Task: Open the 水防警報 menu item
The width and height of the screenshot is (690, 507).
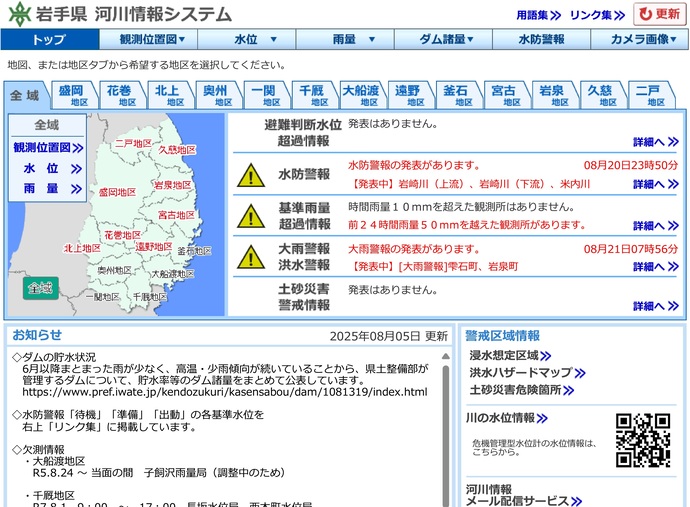Action: (x=541, y=39)
